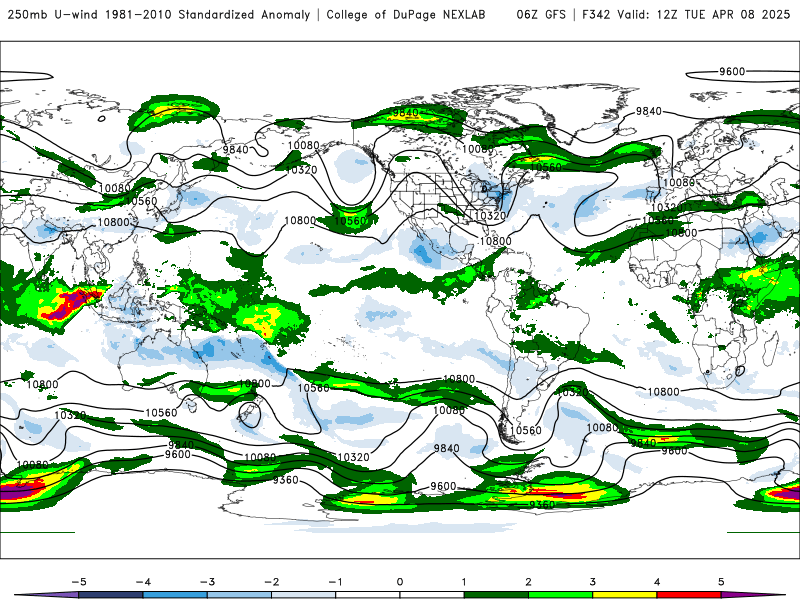
Task: Click the '10560' label in Pacific south of Alaska
Action: coord(351,221)
